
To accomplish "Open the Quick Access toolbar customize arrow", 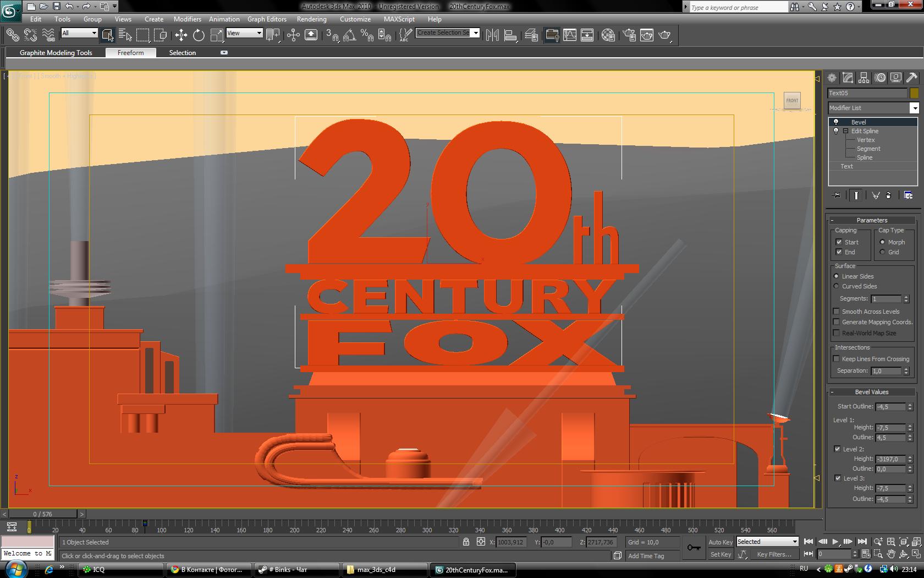I will coord(114,7).
